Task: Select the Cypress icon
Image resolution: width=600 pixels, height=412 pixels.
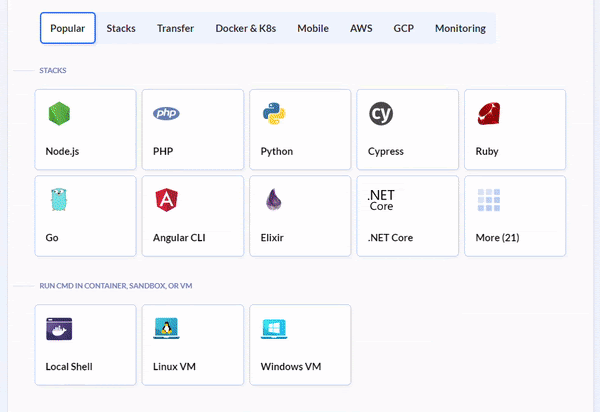Action: [381, 114]
